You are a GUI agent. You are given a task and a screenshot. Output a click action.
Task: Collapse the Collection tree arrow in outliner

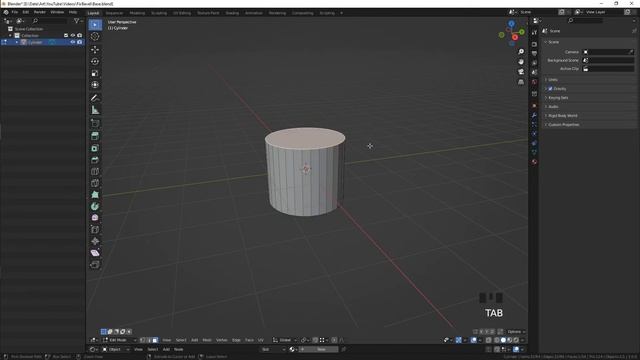(x=10, y=36)
